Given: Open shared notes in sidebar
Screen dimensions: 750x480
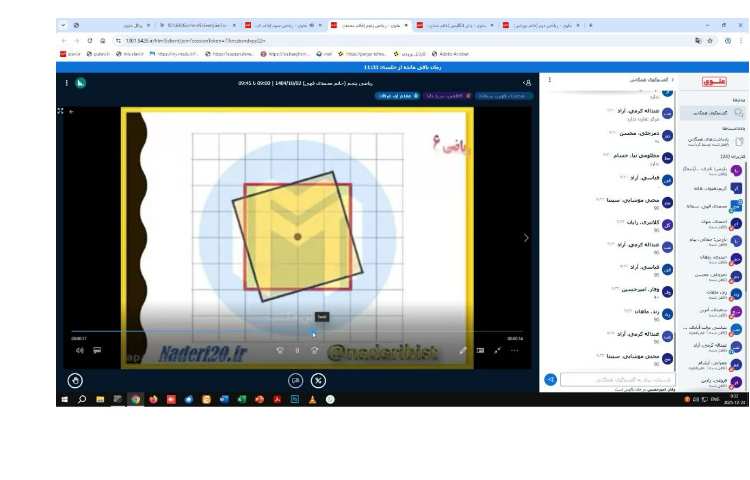Looking at the screenshot, I should (710, 142).
